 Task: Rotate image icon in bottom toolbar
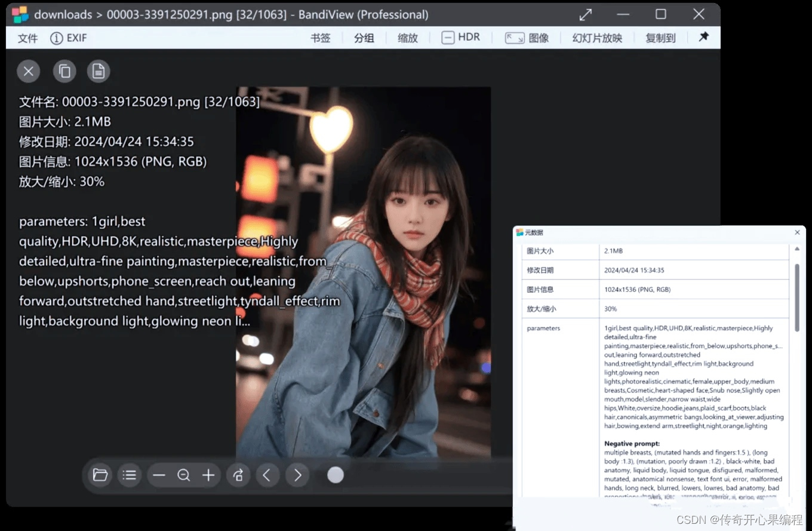point(238,475)
